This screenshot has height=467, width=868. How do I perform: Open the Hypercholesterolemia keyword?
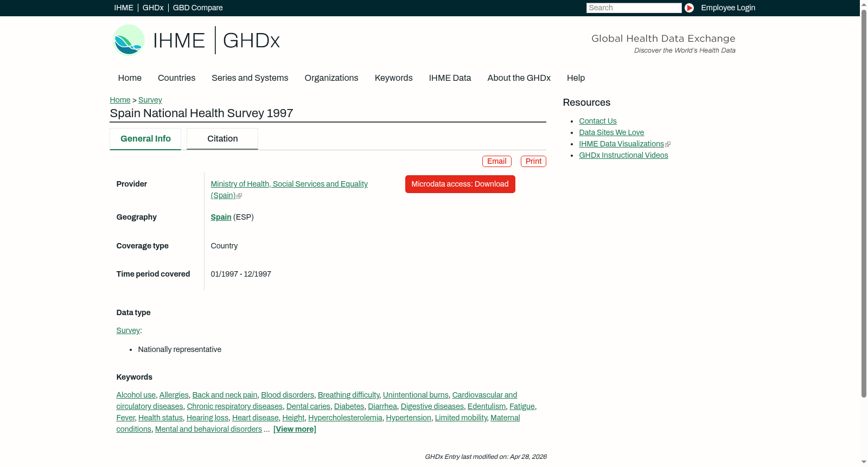(345, 418)
